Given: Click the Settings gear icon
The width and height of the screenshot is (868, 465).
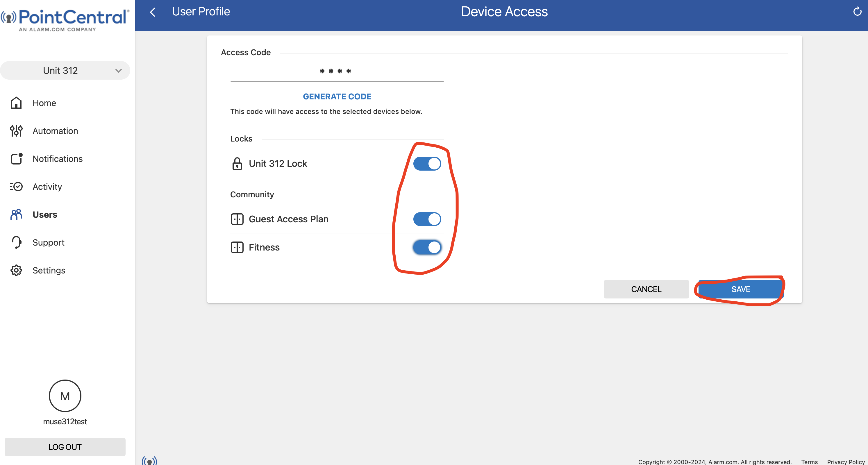Looking at the screenshot, I should pos(16,270).
